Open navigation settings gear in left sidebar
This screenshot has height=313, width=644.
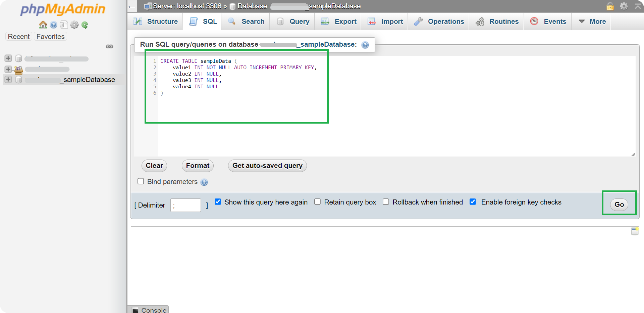(x=74, y=25)
